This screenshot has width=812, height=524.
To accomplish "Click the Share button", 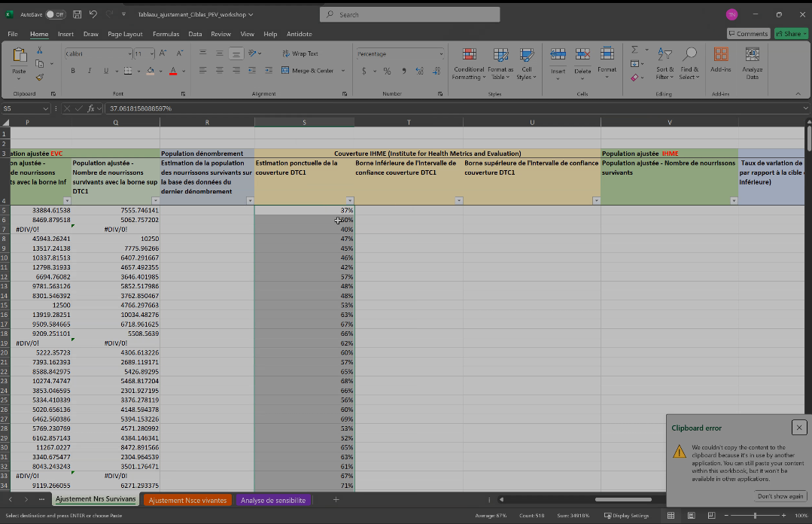I will (x=792, y=34).
